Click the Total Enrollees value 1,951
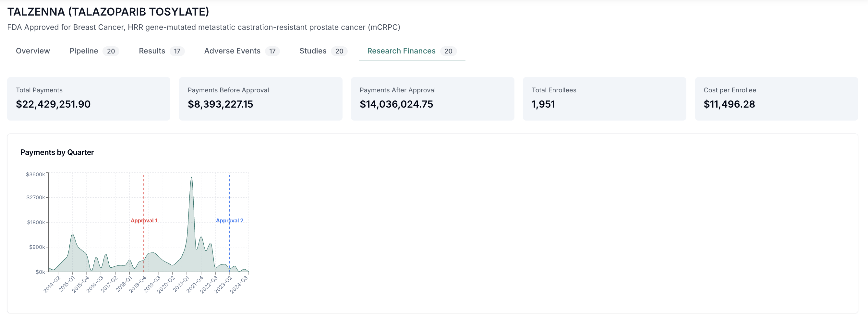The image size is (868, 315). point(543,104)
